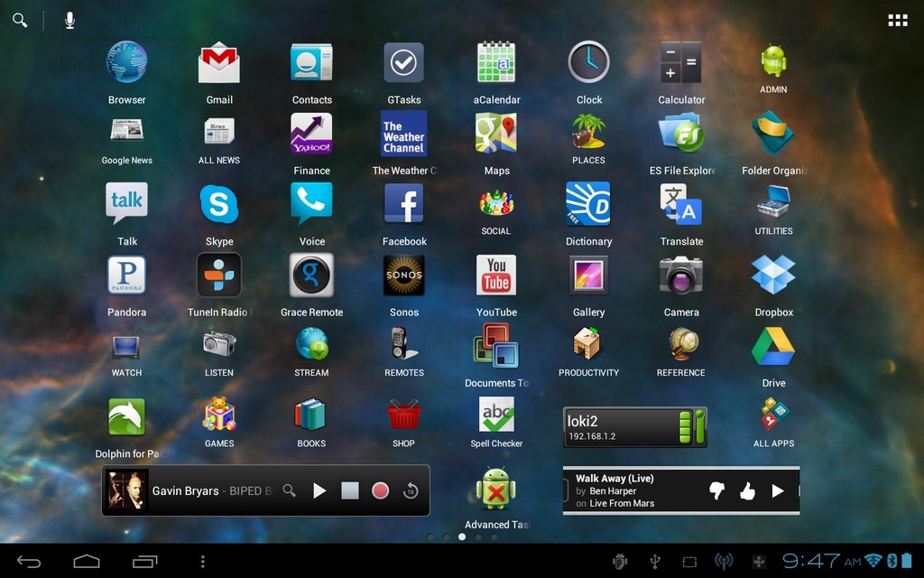This screenshot has height=578, width=924.
Task: Thumbs up Walk Away (Live)
Action: [747, 490]
